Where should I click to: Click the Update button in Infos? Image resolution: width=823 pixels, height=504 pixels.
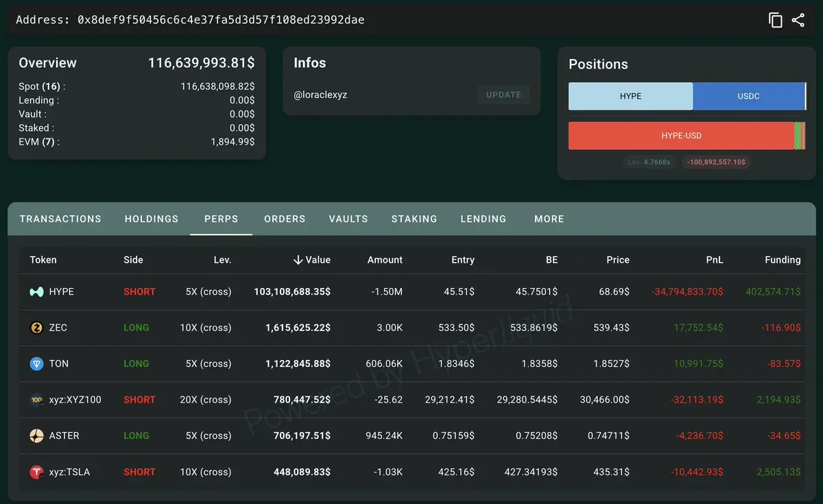point(504,95)
